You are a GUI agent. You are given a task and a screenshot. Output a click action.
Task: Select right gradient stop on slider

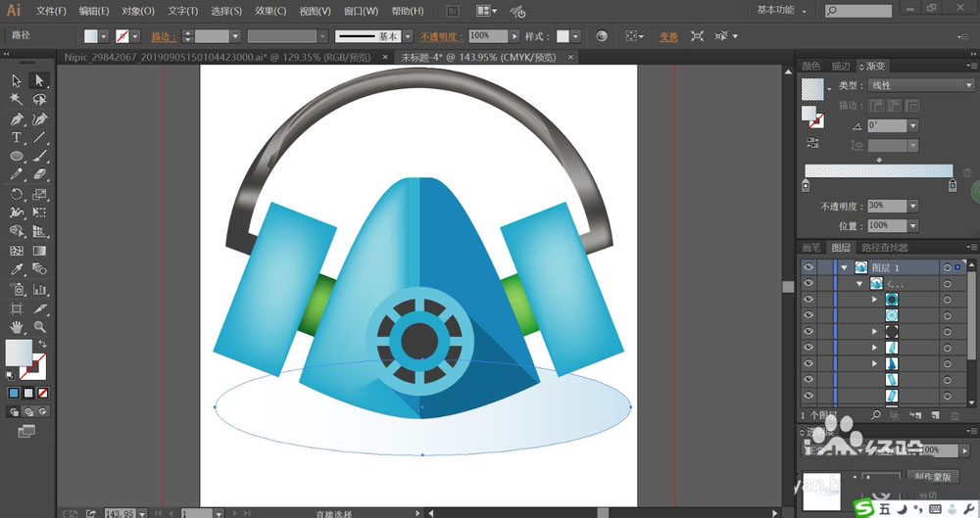[x=952, y=185]
